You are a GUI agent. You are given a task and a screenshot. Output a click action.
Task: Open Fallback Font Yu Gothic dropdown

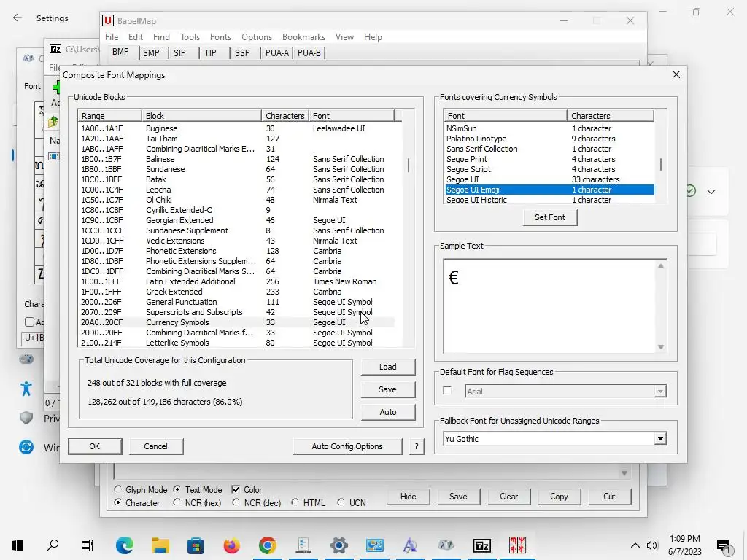(659, 438)
